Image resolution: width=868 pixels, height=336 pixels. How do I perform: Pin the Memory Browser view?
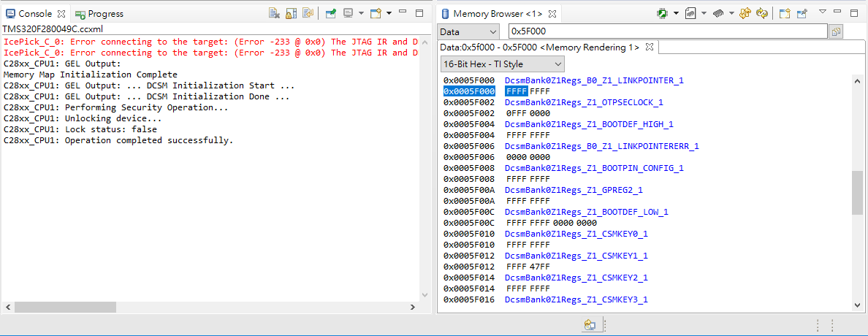[802, 13]
